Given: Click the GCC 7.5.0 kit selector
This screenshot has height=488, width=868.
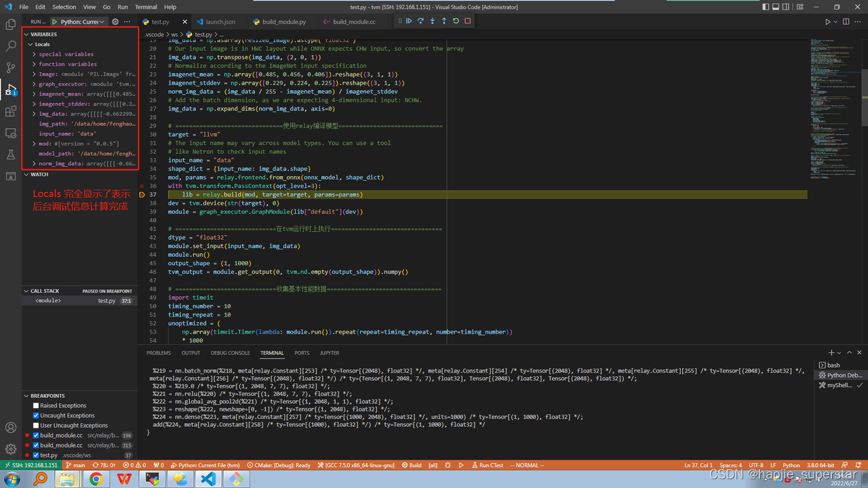Looking at the screenshot, I should pos(355,466).
